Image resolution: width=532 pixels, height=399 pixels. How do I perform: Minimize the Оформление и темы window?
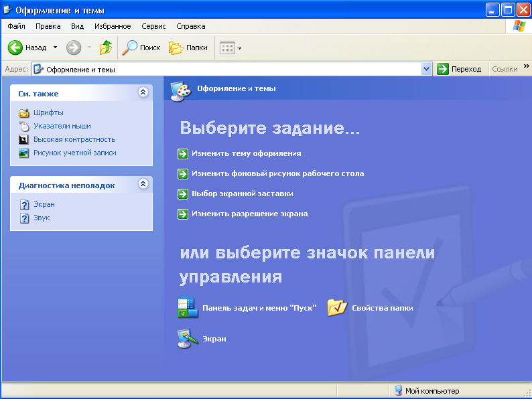492,9
